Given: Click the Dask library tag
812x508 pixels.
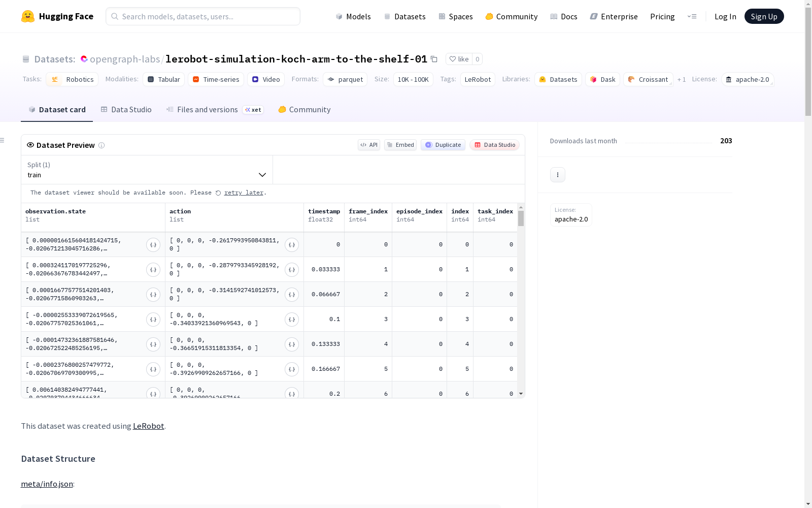Looking at the screenshot, I should coord(602,79).
